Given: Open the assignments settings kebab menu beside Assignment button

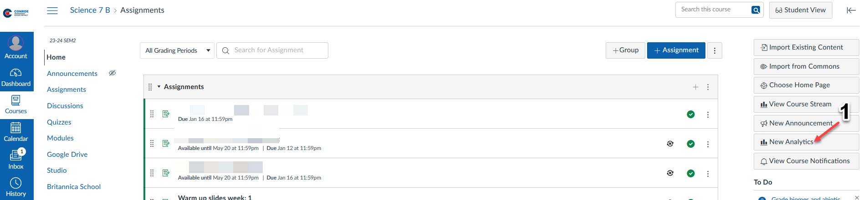Looking at the screenshot, I should (x=715, y=50).
